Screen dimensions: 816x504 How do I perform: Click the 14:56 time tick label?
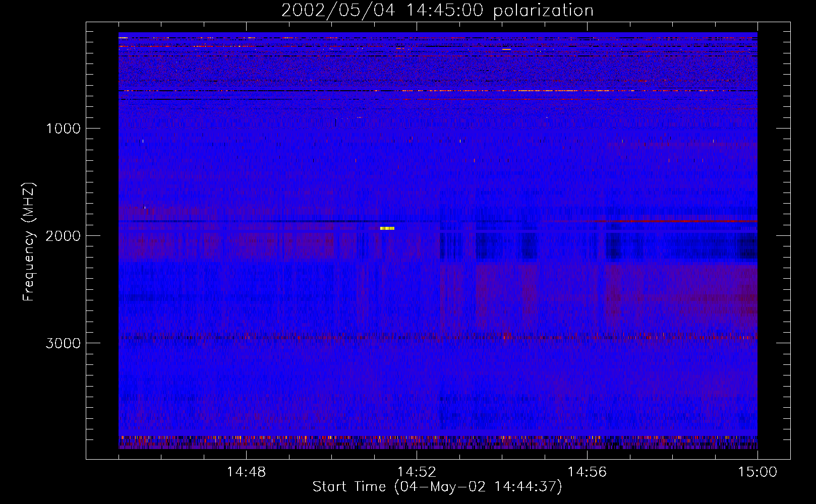coord(587,472)
